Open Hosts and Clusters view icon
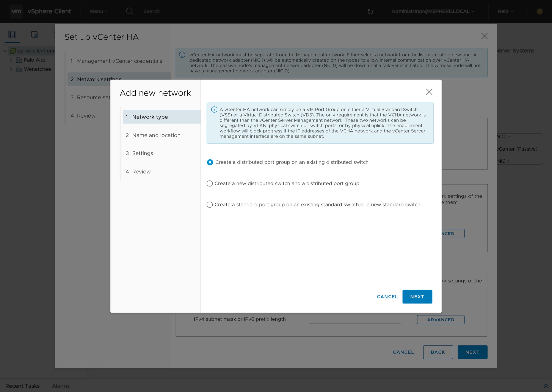The image size is (552, 392). coord(12,35)
